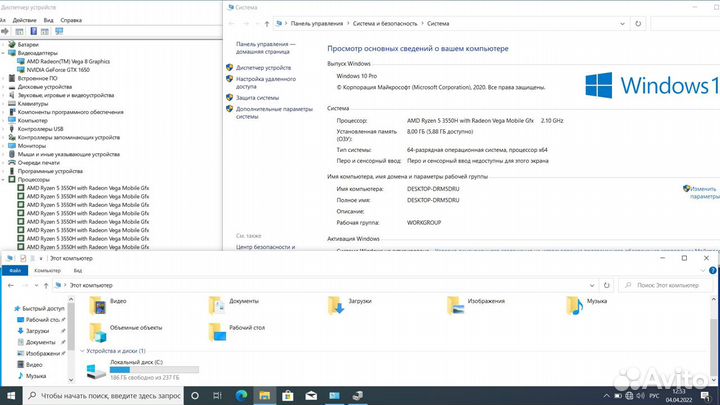Open the Рабочий стол folder in main pane
Image resolution: width=720 pixels, height=405 pixels.
point(237,332)
